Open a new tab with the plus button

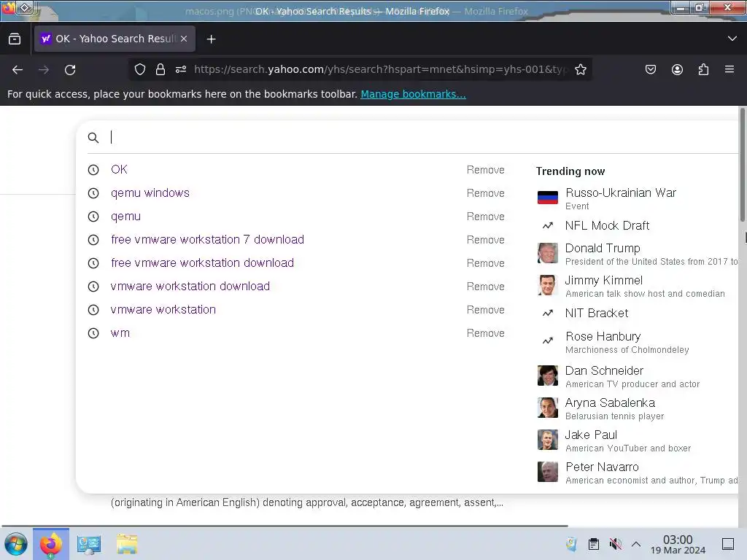tap(211, 39)
